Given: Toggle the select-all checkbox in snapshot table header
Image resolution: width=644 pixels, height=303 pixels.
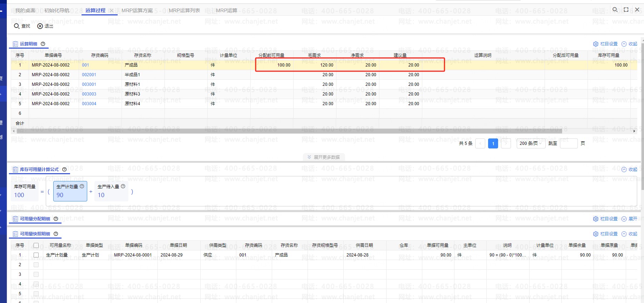Looking at the screenshot, I should [36, 245].
